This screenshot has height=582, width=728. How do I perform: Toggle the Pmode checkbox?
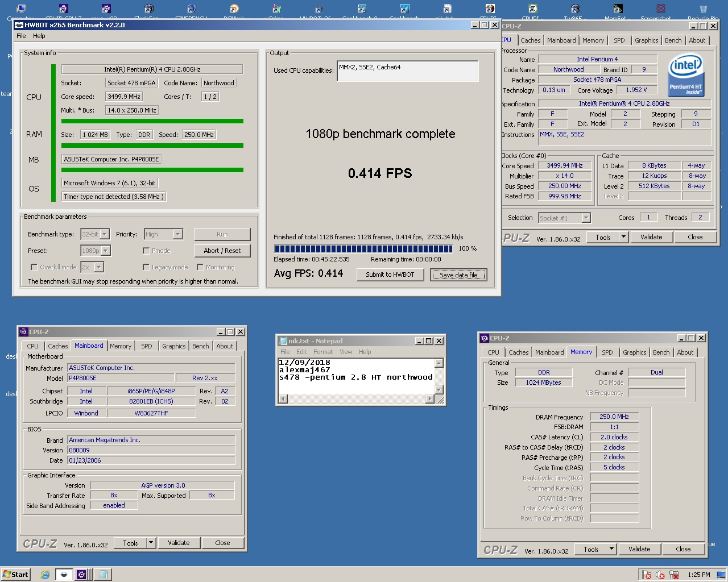[x=146, y=251]
